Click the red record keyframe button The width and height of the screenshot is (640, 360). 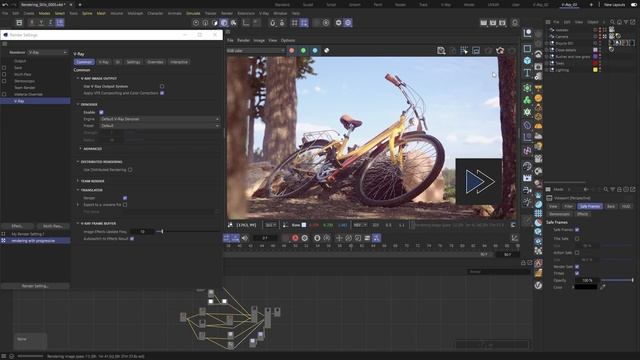295,238
